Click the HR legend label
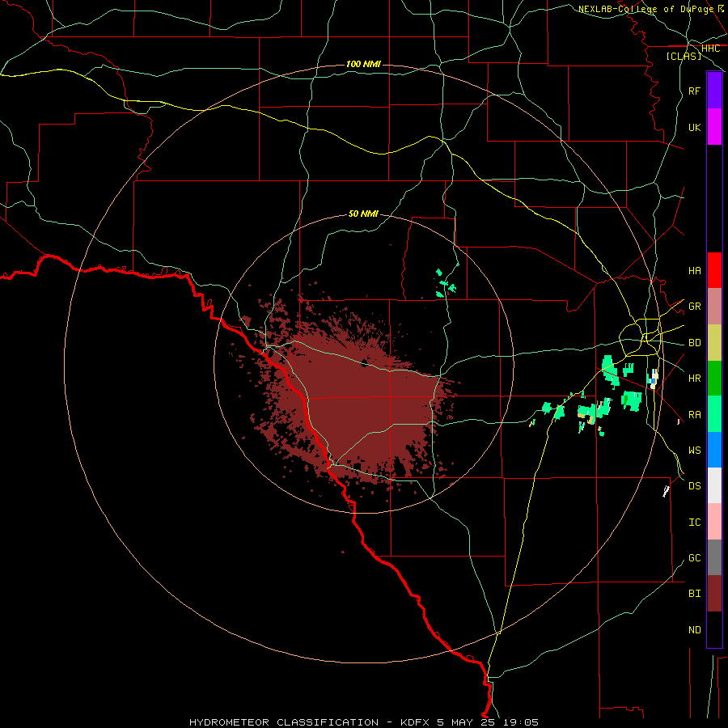Image resolution: width=728 pixels, height=728 pixels. click(694, 379)
